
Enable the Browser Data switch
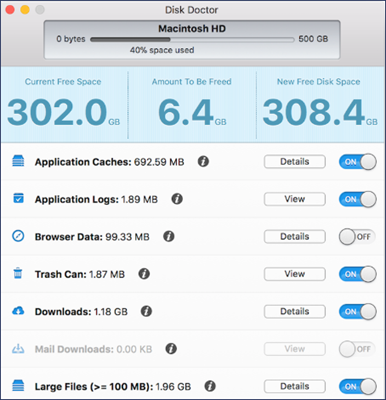[x=358, y=237]
